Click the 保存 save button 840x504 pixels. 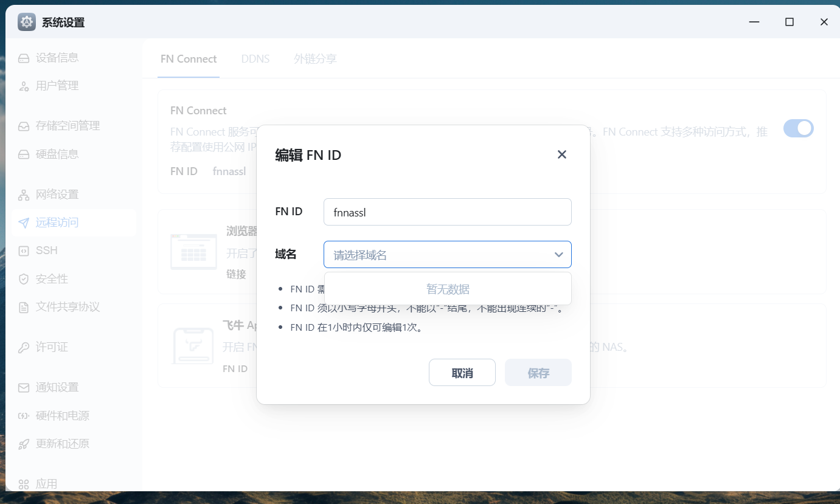click(538, 372)
